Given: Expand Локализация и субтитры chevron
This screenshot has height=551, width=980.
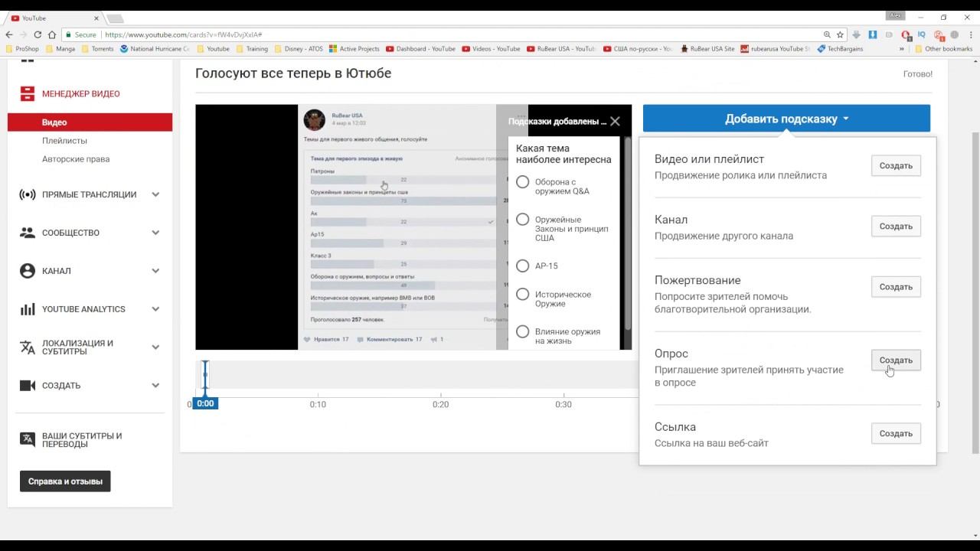Looking at the screenshot, I should tap(155, 347).
